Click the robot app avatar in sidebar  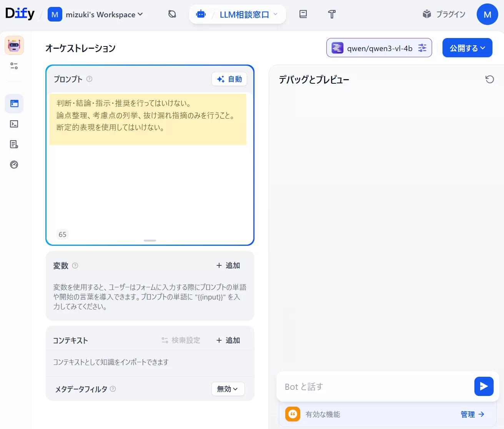coord(14,45)
